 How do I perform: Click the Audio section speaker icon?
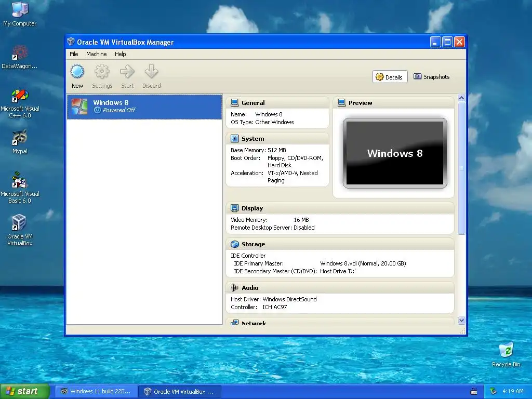pyautogui.click(x=234, y=288)
